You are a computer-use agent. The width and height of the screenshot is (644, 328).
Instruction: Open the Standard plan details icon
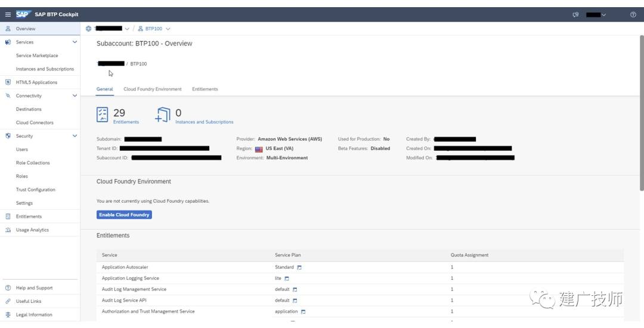(x=299, y=267)
